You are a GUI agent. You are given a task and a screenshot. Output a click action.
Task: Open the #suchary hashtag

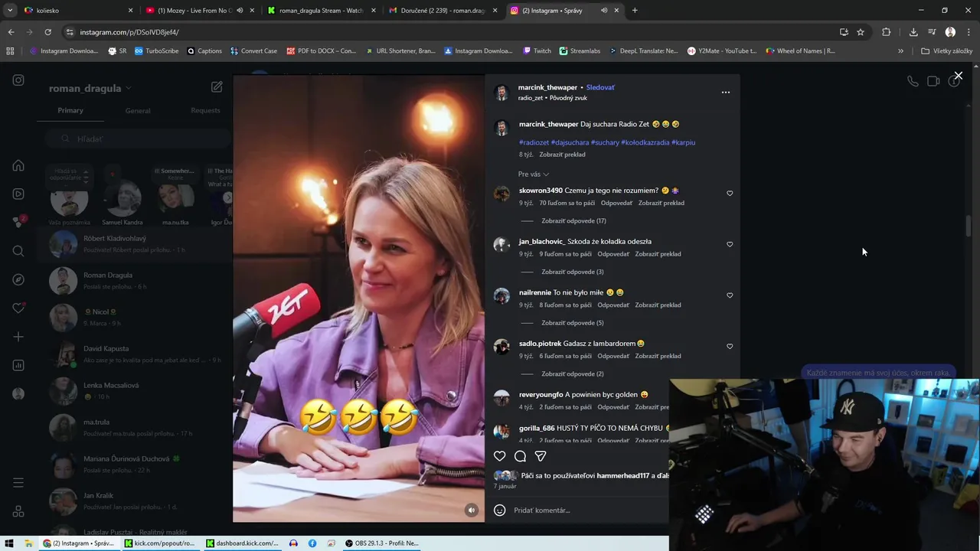click(x=605, y=142)
